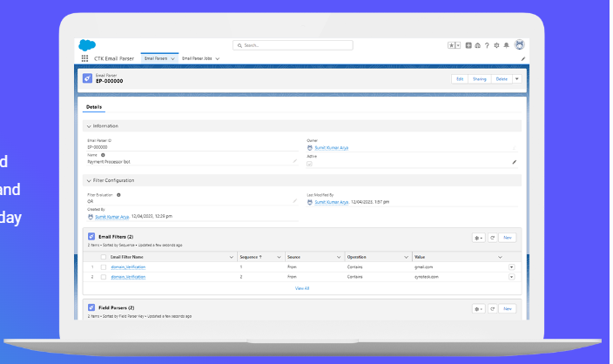The image size is (613, 364).
Task: Edit the Active field pencil icon
Action: point(514,162)
